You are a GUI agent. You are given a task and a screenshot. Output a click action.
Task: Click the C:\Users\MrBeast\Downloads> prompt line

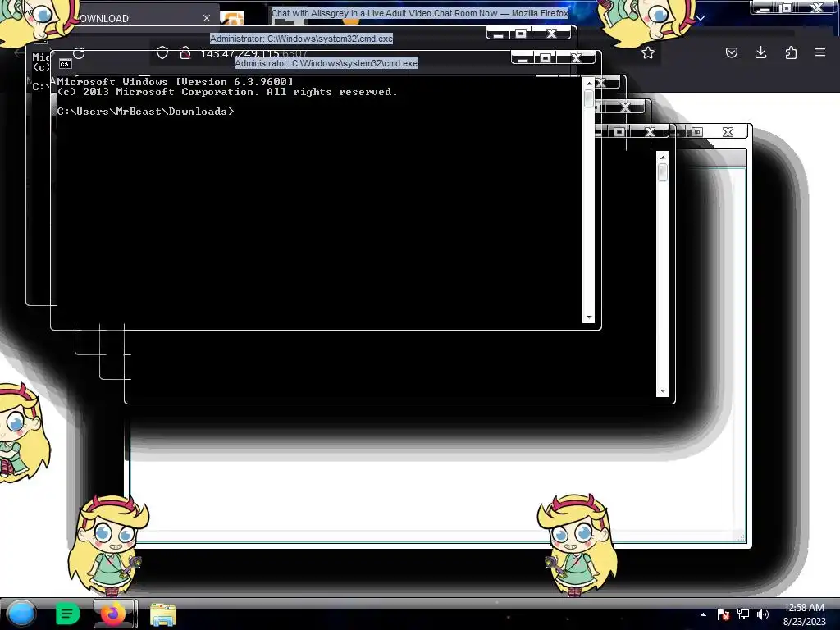tap(146, 112)
